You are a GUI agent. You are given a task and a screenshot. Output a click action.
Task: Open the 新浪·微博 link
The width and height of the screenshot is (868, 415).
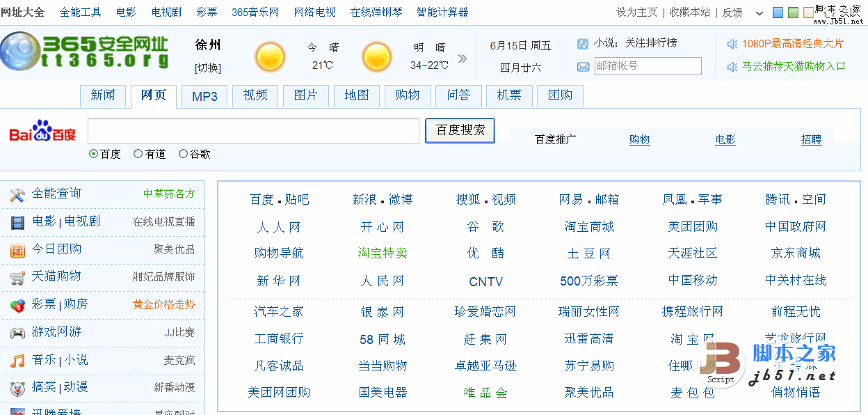tap(383, 200)
